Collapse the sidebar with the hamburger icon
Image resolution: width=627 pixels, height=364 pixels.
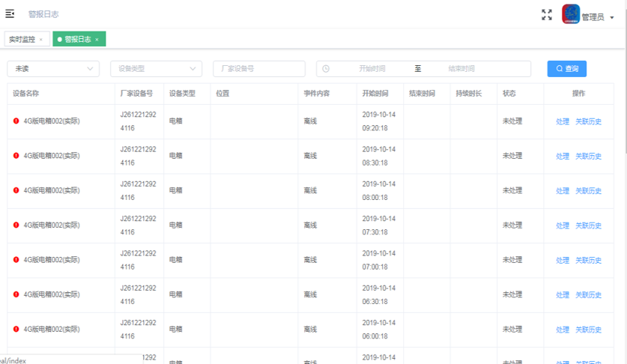coord(10,14)
